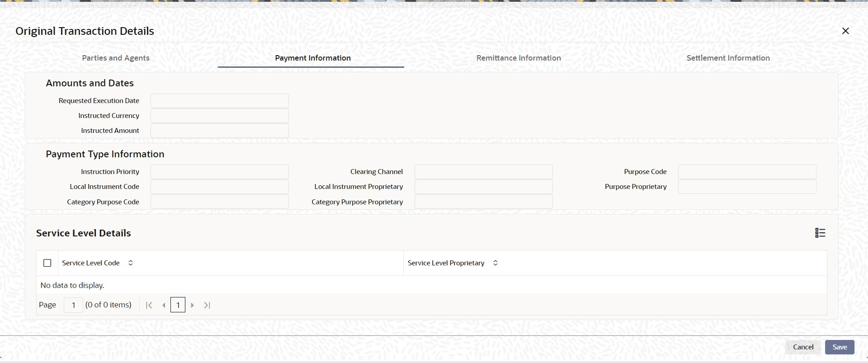Click the Service Level Details heading
This screenshot has height=363, width=868.
84,233
